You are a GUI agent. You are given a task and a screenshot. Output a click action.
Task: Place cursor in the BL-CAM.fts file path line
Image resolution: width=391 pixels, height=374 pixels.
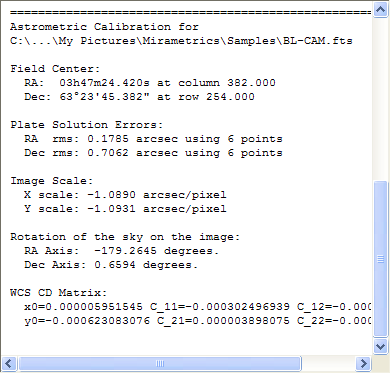click(181, 41)
